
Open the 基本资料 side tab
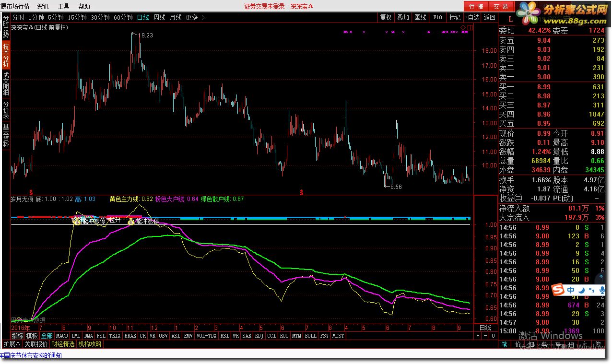pyautogui.click(x=6, y=136)
